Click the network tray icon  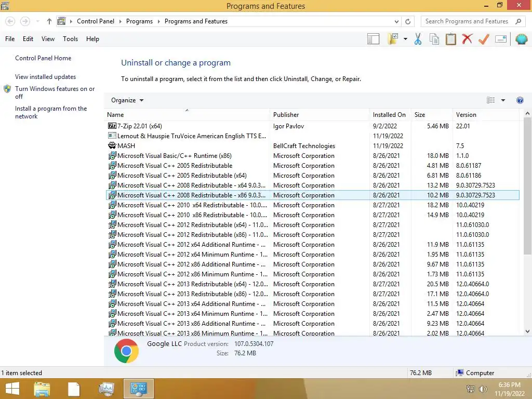pos(471,389)
